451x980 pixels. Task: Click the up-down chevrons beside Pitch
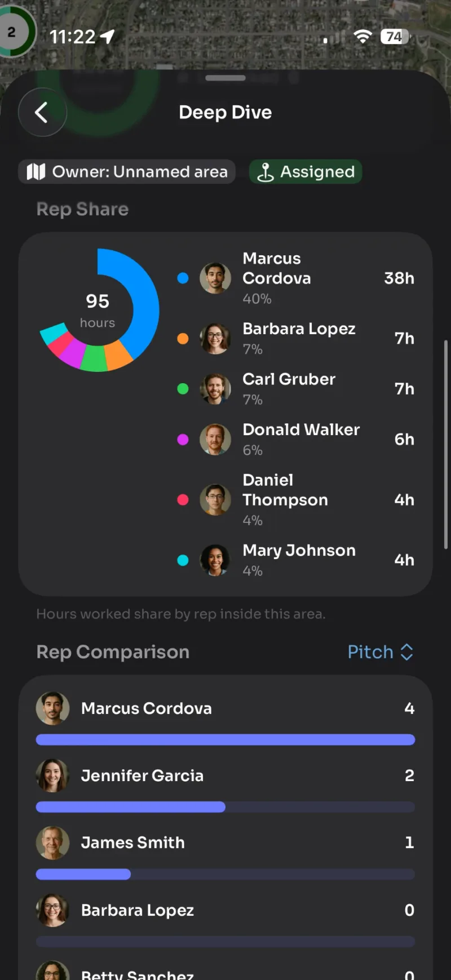coord(406,652)
